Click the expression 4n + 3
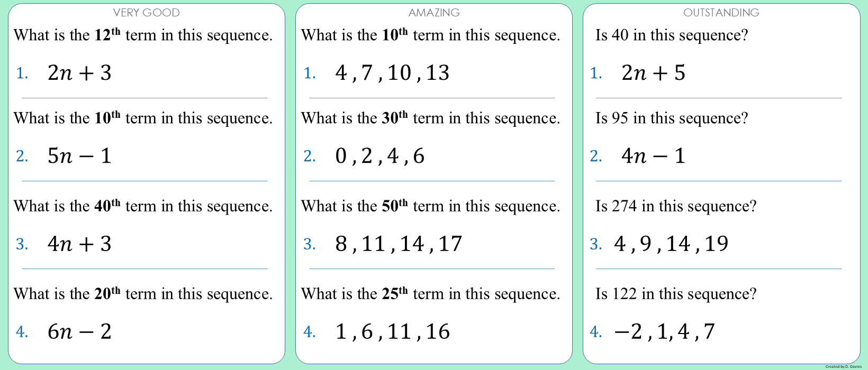The width and height of the screenshot is (868, 370). (x=79, y=244)
